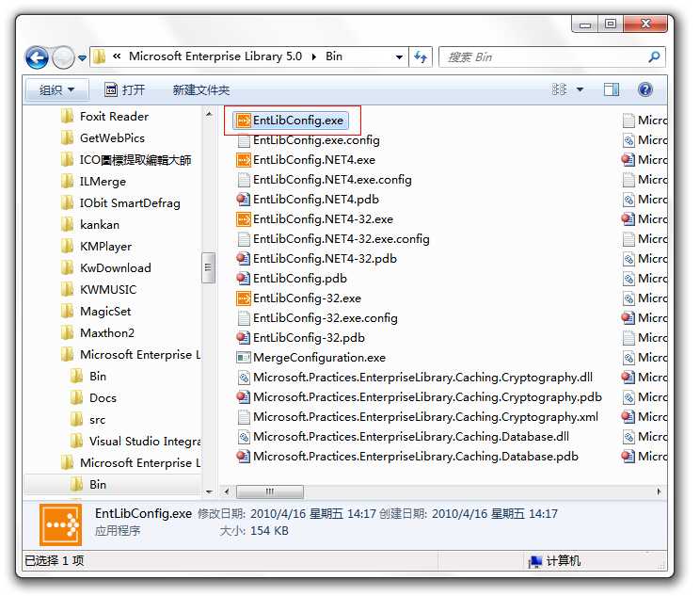Click Caching.Cryptography.pdb file icon

(244, 397)
